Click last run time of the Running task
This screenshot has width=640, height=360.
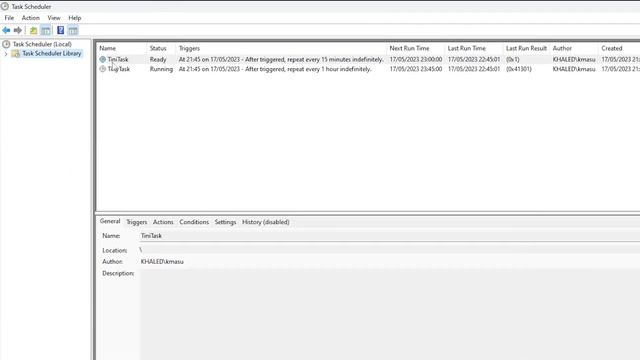[x=474, y=69]
